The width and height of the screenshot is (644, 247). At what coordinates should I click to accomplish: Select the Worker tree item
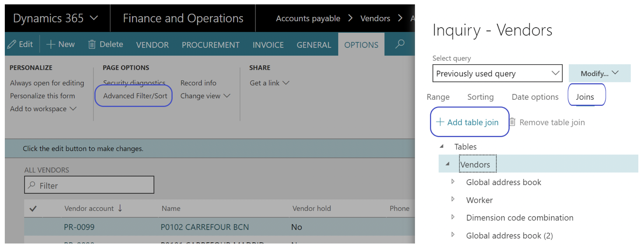pos(479,200)
